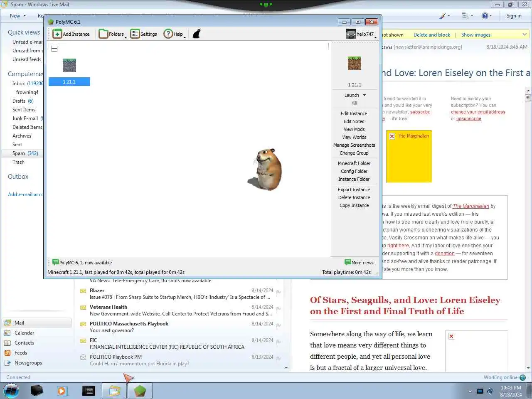The width and height of the screenshot is (532, 399).
Task: Switch to Newsgroups view
Action: tap(28, 363)
